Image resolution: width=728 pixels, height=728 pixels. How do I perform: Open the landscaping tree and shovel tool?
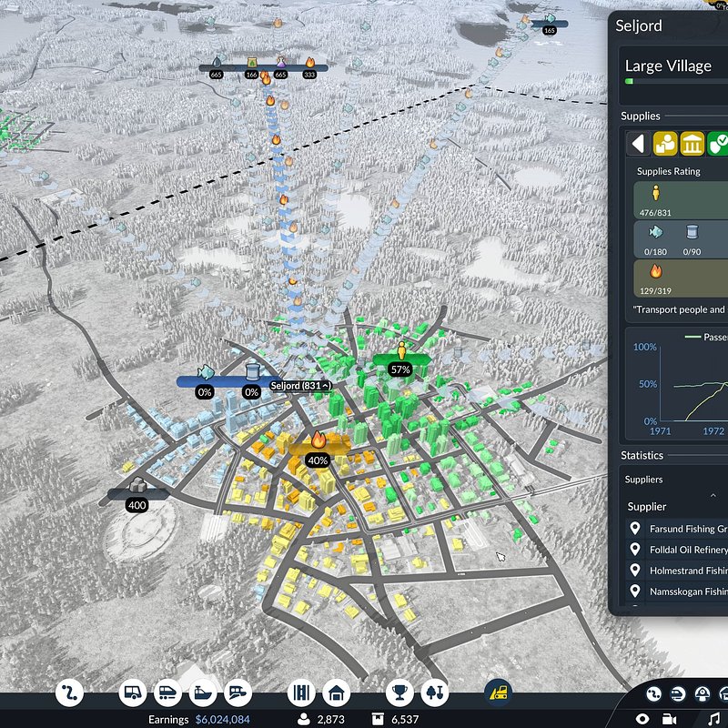[x=435, y=693]
